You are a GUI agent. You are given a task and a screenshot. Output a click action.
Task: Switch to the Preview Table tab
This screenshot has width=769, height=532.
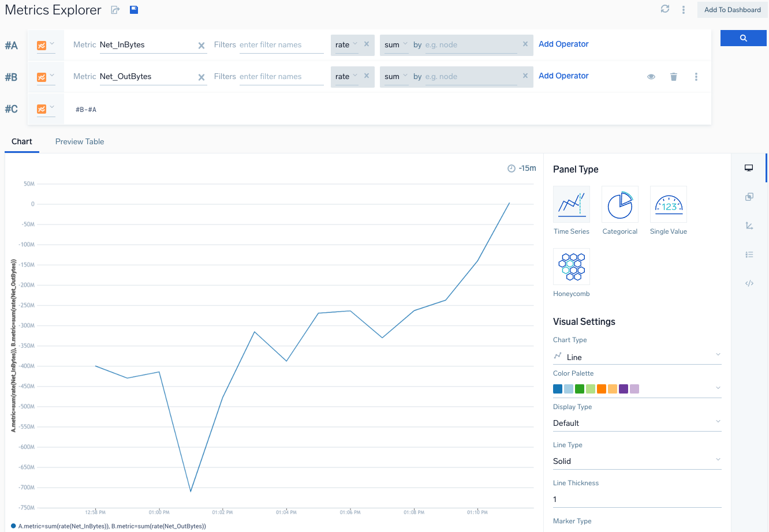pos(80,142)
